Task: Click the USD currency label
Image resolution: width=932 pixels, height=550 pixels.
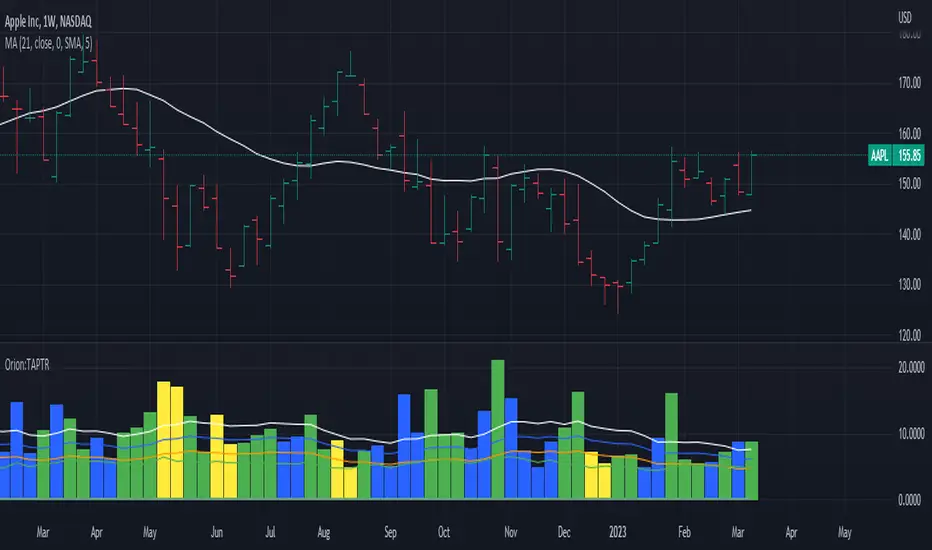Action: pos(905,18)
